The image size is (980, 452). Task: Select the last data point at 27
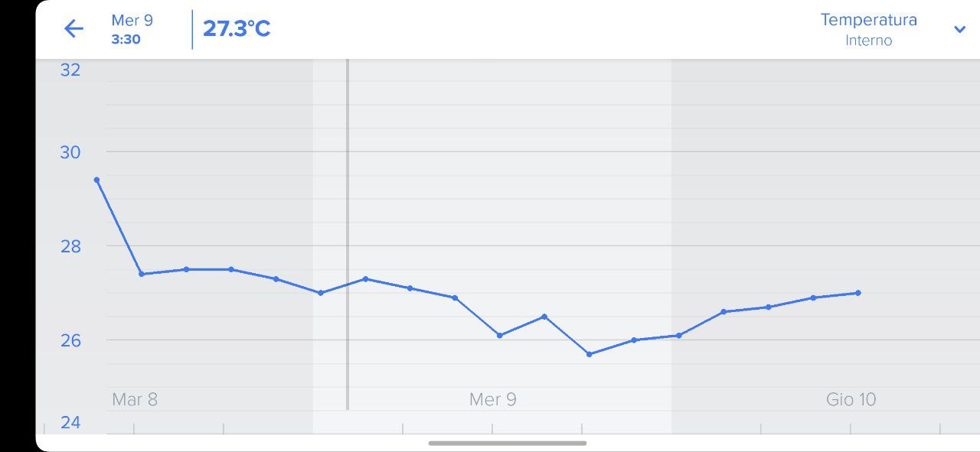(857, 293)
